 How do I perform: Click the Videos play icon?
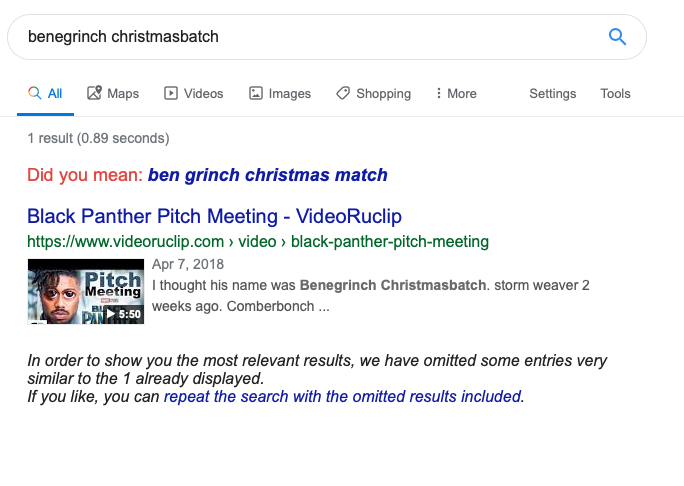[x=171, y=93]
